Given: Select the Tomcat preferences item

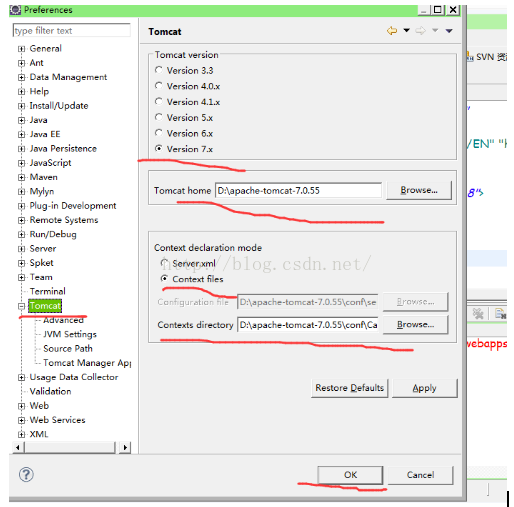Looking at the screenshot, I should (45, 306).
